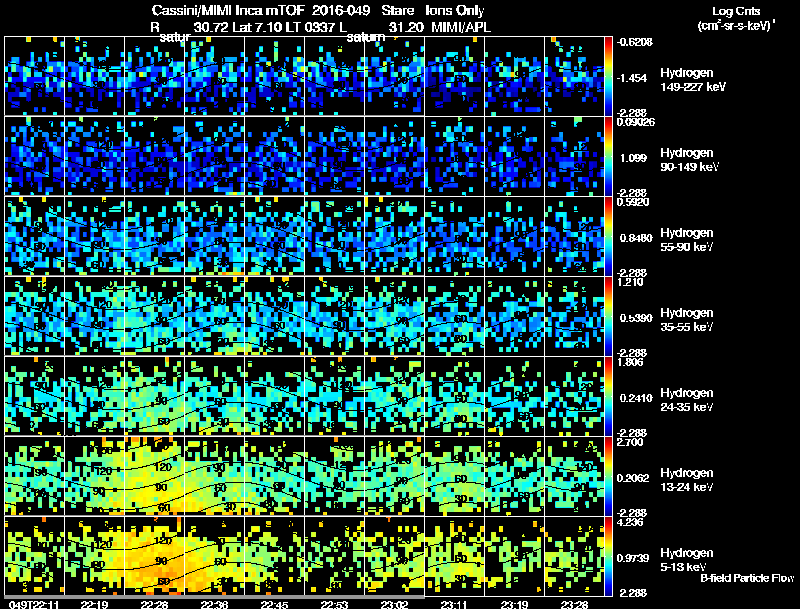Click the B-field Particle Flow caption
The image size is (800, 609).
pos(747,578)
